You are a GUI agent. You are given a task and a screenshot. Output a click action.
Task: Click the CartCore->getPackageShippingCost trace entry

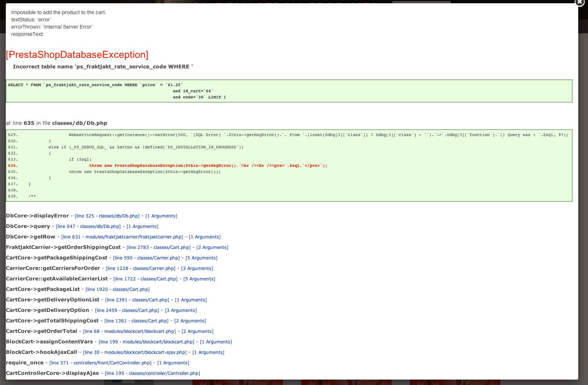(x=57, y=258)
